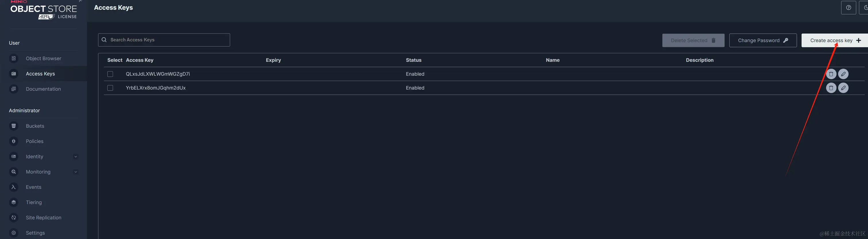Screen dimensions: 868x239
Task: Click the Identity sidebar icon
Action: (x=14, y=157)
